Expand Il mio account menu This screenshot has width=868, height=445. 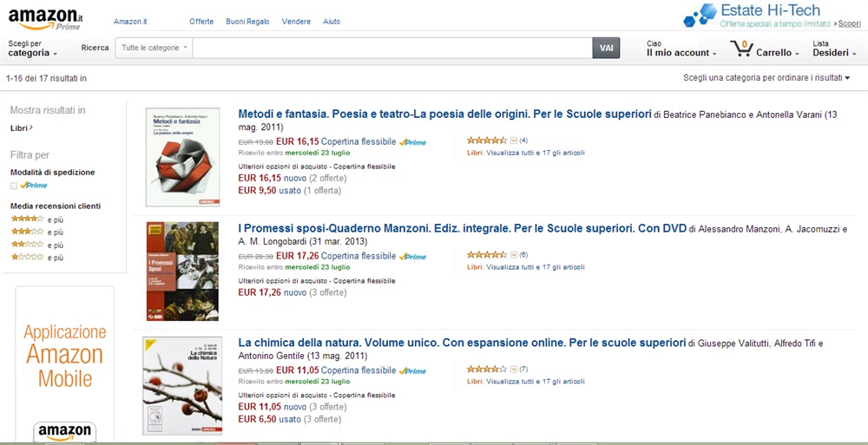pyautogui.click(x=681, y=49)
